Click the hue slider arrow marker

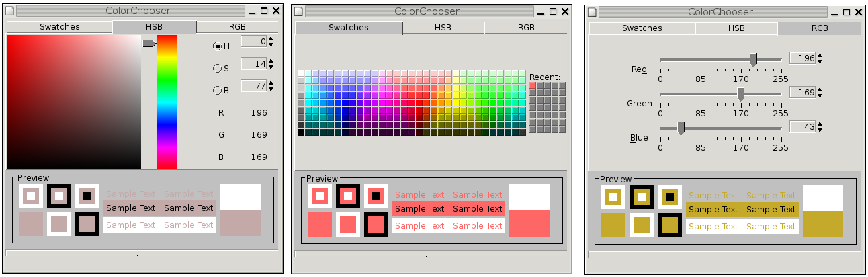click(x=149, y=44)
